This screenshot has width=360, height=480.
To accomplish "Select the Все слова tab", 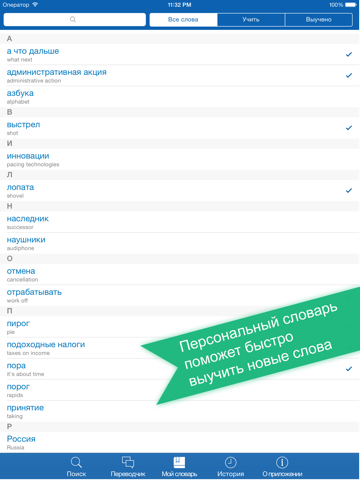I will click(183, 20).
